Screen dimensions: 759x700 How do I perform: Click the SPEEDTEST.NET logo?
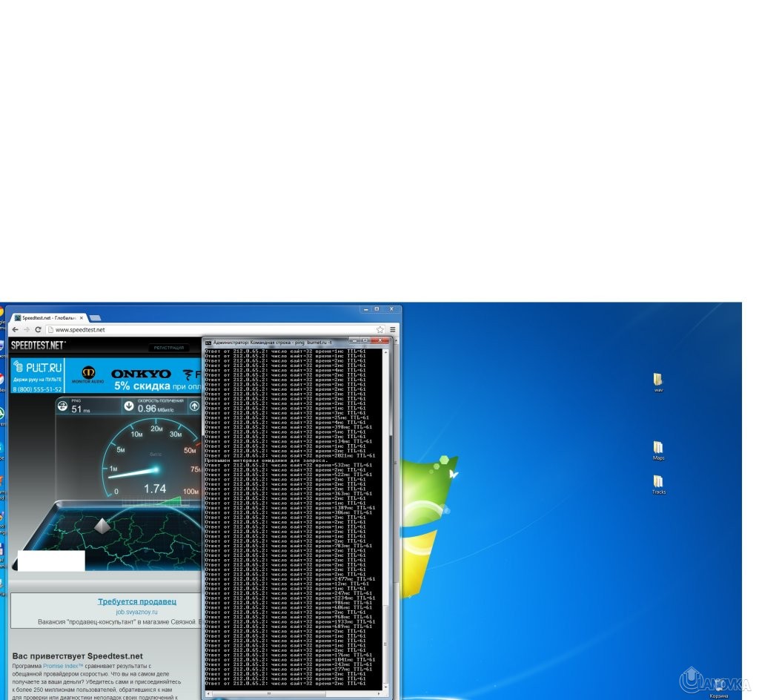(x=38, y=345)
